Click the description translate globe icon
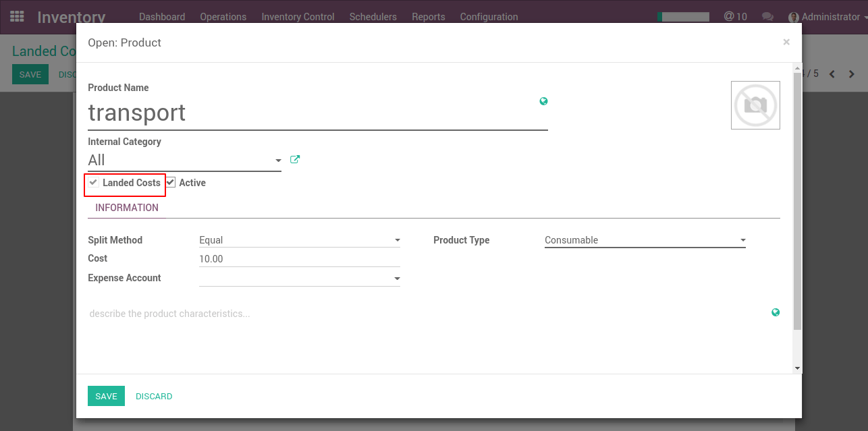868x431 pixels. [x=776, y=312]
